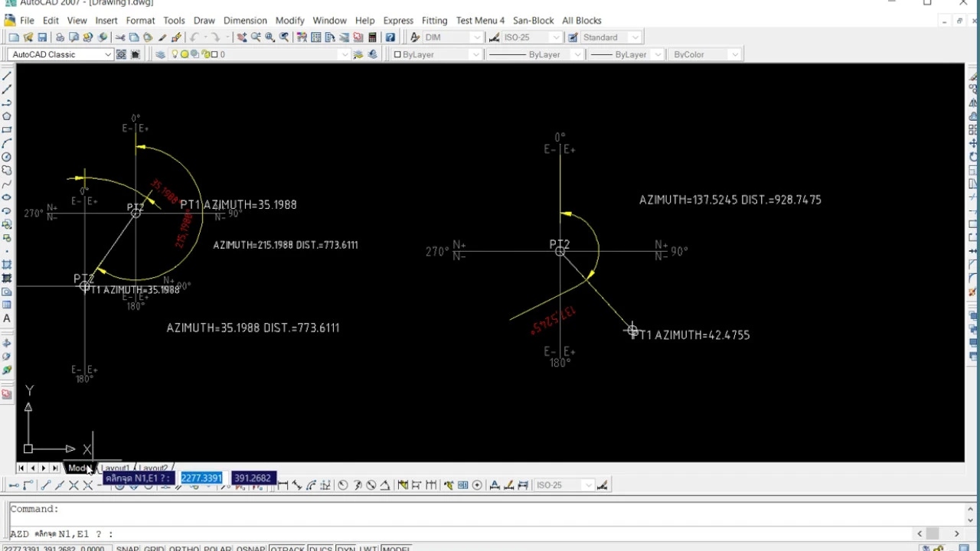
Task: Go to last layout tab arrow
Action: click(54, 468)
